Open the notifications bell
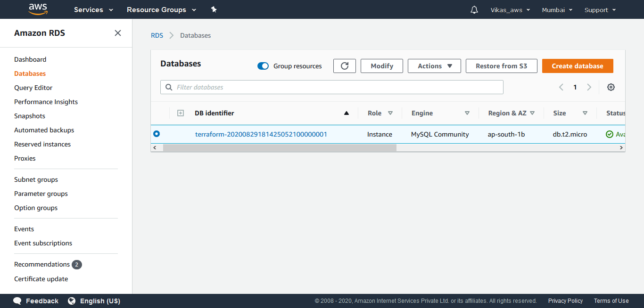This screenshot has width=644, height=308. point(474,10)
